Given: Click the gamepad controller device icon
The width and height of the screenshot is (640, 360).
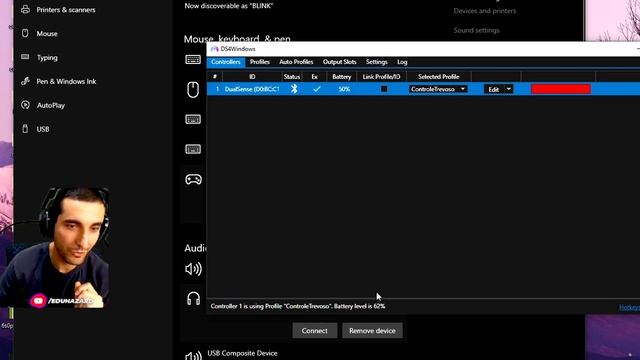Looking at the screenshot, I should [x=193, y=179].
